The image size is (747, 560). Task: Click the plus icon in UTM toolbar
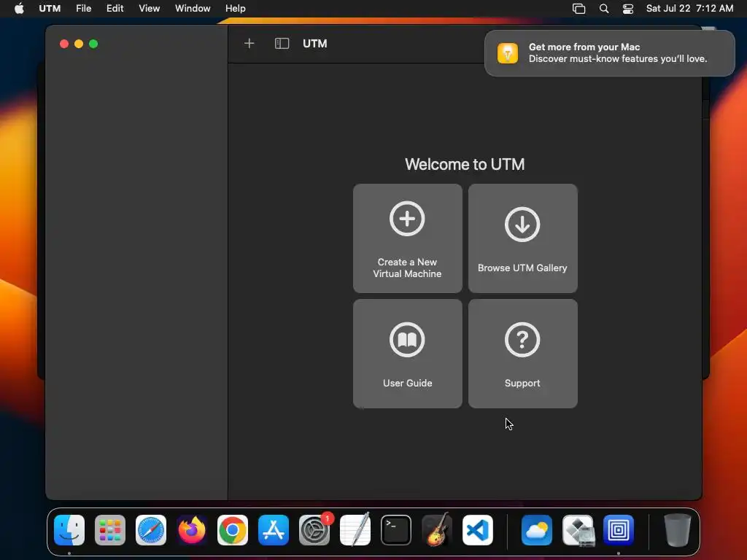point(249,44)
